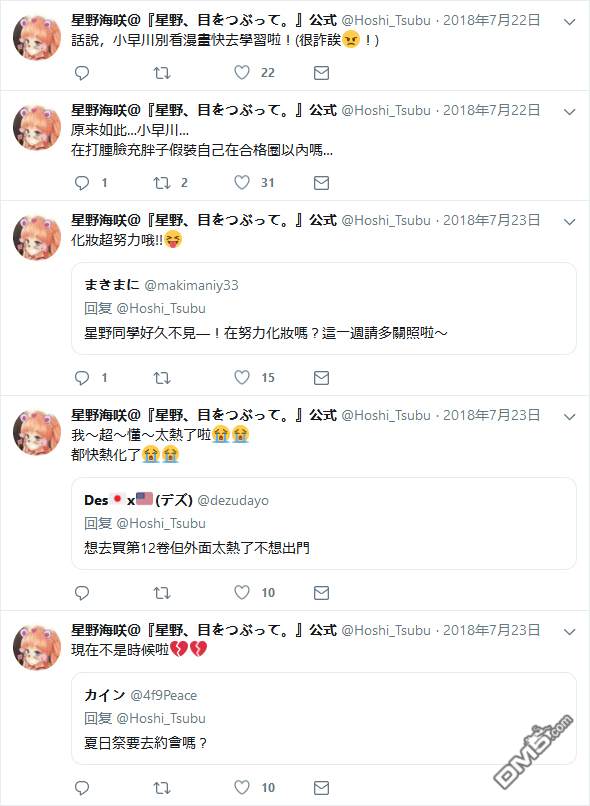Open the 2018年7月22日 timestamp of the first tweet
Viewport: 590px width, 806px height.
click(491, 21)
